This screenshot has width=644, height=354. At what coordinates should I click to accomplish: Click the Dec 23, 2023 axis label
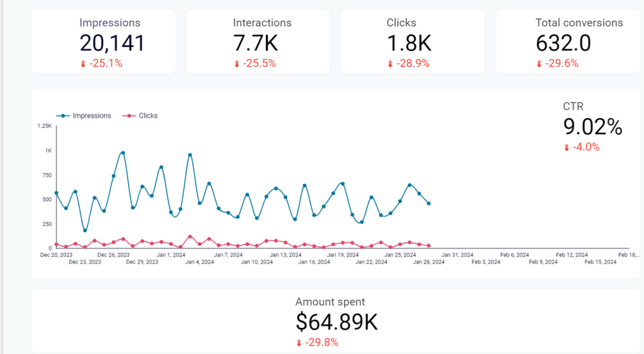(x=85, y=262)
